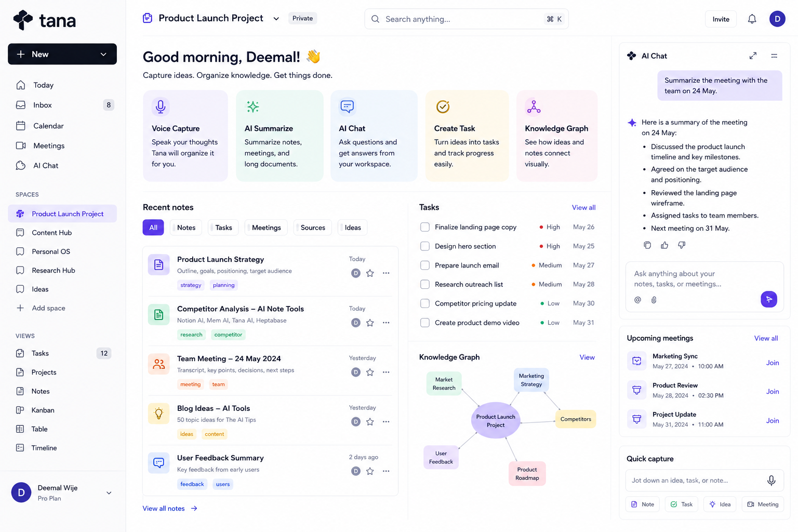Open the Create Task card
798x532 pixels.
[x=467, y=136]
